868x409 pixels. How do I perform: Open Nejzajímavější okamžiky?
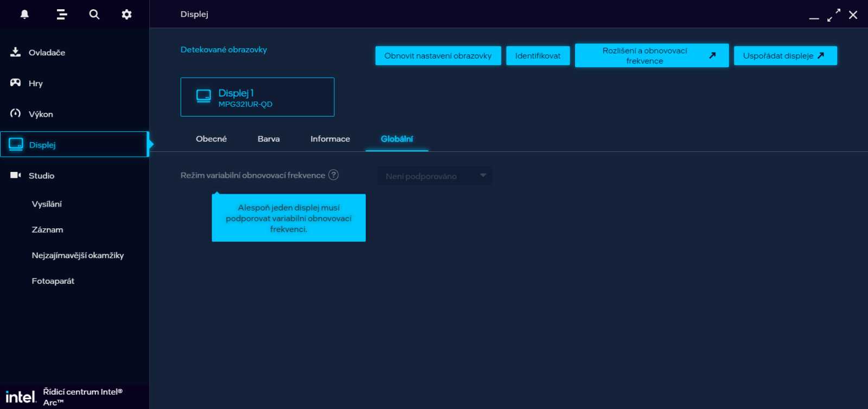pyautogui.click(x=78, y=255)
